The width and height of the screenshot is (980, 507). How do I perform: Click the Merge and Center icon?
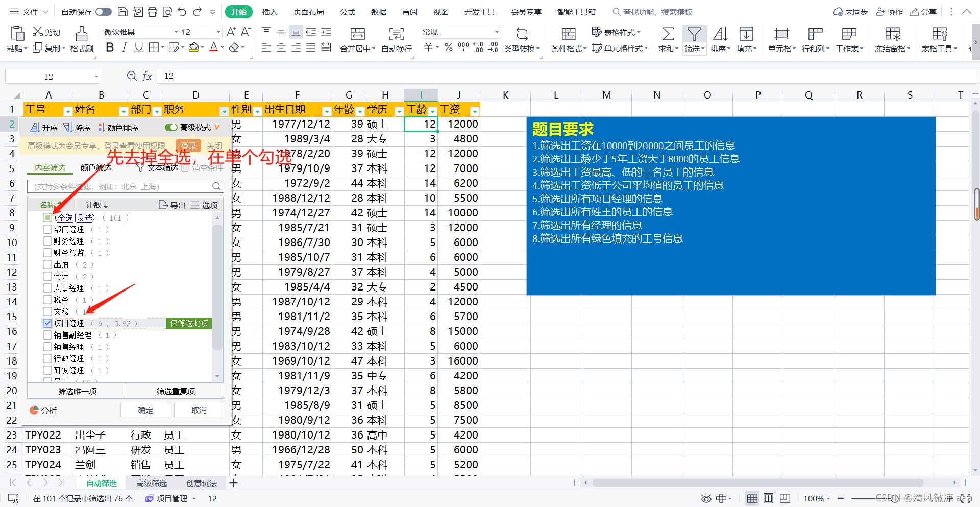(357, 34)
